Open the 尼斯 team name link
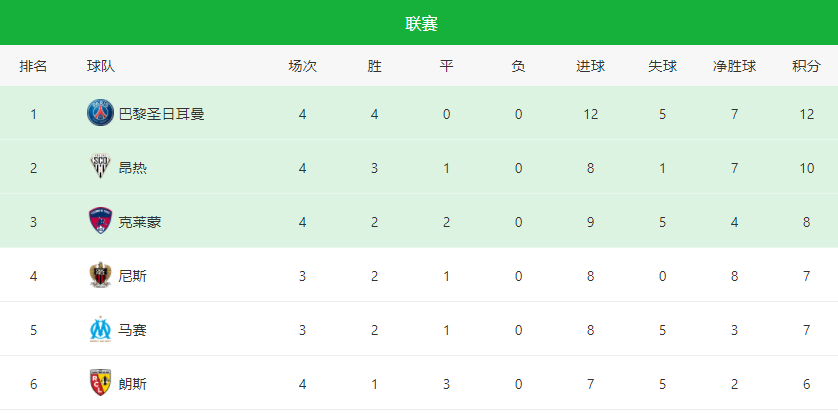Viewport: 838px width, 414px height. click(133, 276)
